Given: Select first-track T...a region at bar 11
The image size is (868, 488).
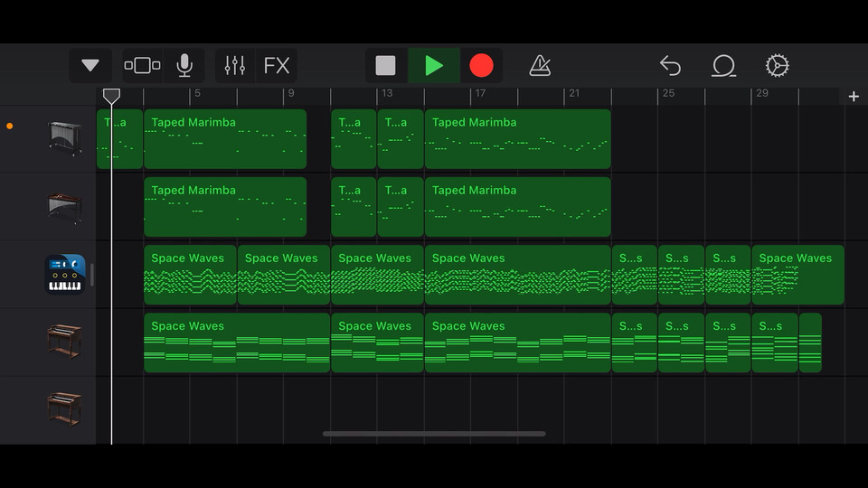Looking at the screenshot, I should coord(354,139).
